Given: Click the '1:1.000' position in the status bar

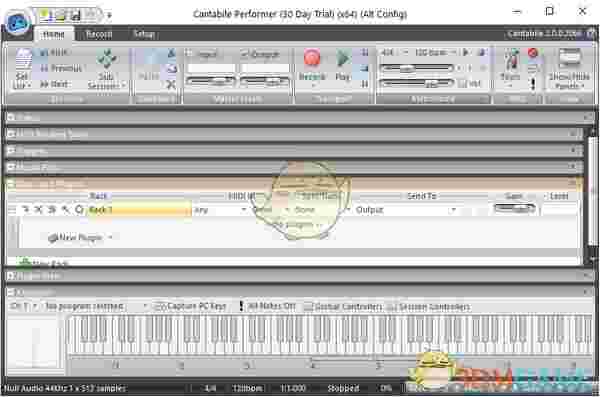Looking at the screenshot, I should (x=292, y=388).
